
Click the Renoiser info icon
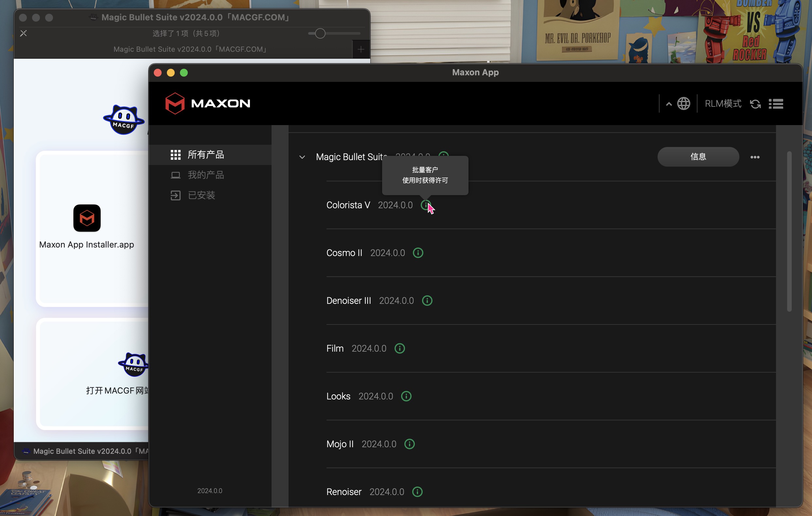pos(417,492)
